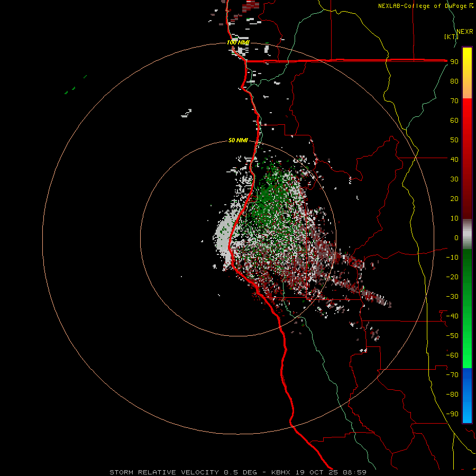The image size is (476, 476).
Task: Select the 10 value on velocity scale
Action: click(454, 218)
